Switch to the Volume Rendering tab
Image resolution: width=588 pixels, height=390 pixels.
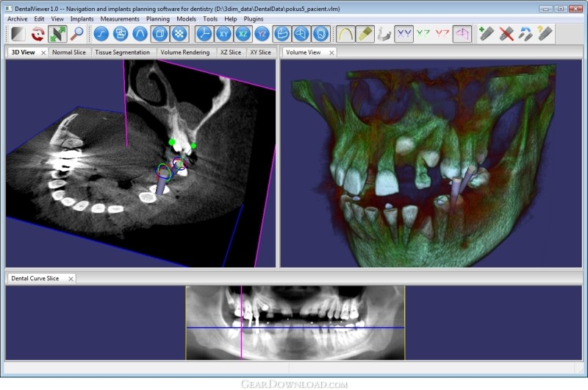coord(185,52)
